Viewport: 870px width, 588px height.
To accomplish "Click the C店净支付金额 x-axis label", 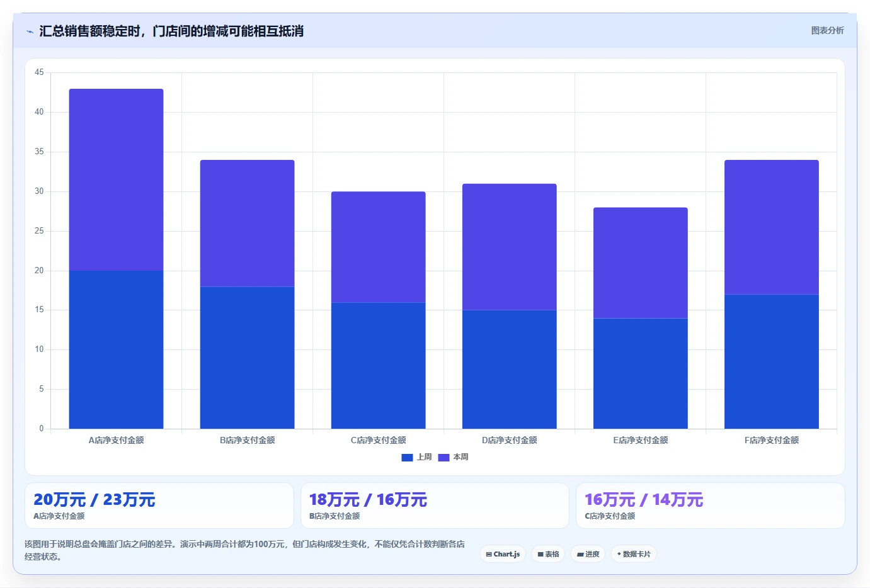I will 378,440.
